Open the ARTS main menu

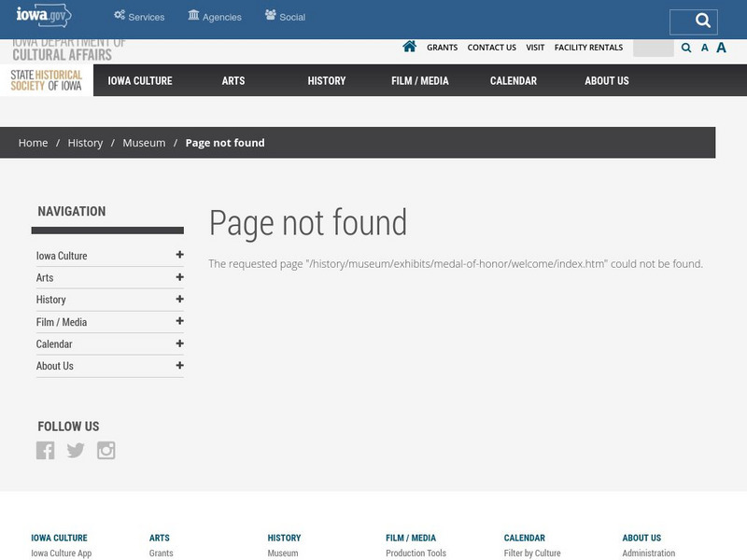pos(233,81)
